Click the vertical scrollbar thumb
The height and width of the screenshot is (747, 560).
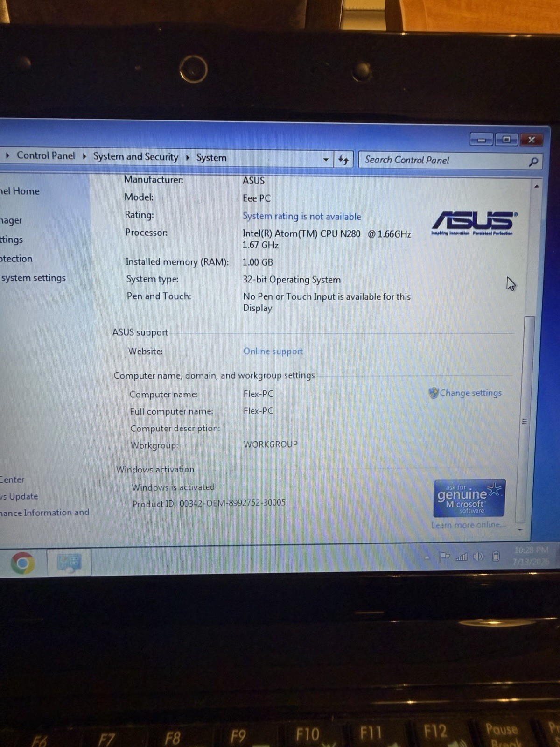click(525, 419)
